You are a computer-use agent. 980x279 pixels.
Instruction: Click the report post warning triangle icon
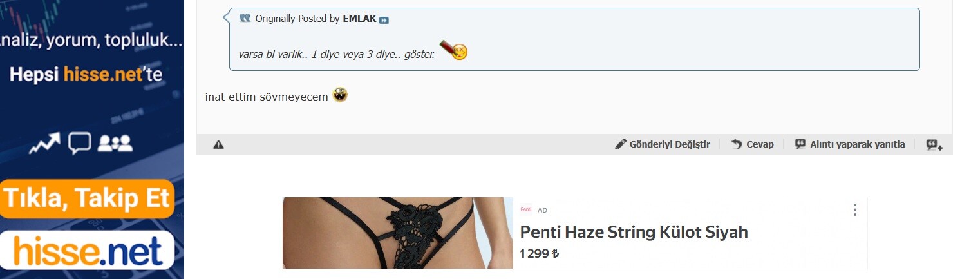pos(218,144)
